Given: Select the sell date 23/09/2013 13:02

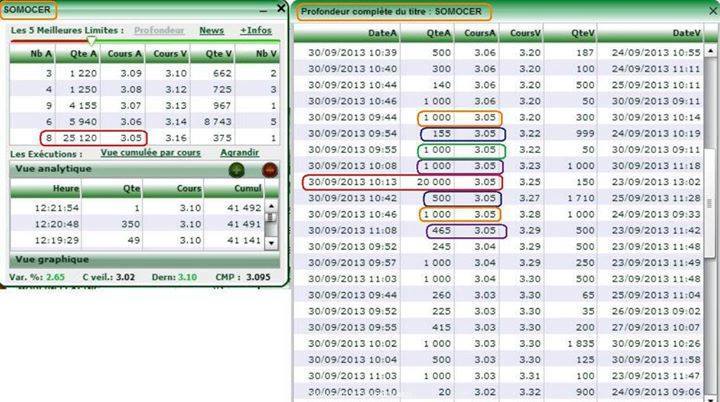Looking at the screenshot, I should click(656, 182).
